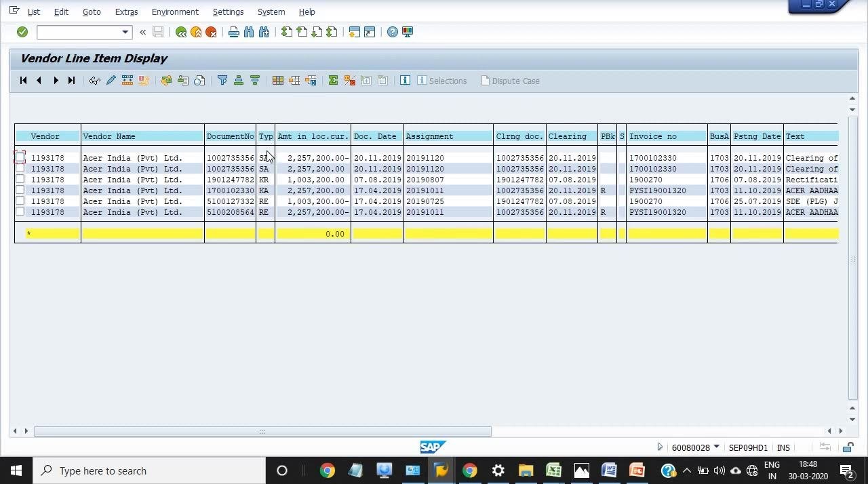Click the Print icon
Screen dimensions: 868x484
(x=234, y=32)
